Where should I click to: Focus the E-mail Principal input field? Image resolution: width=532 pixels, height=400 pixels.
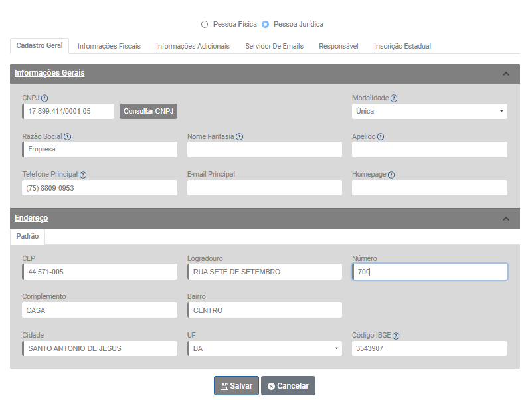pyautogui.click(x=264, y=188)
